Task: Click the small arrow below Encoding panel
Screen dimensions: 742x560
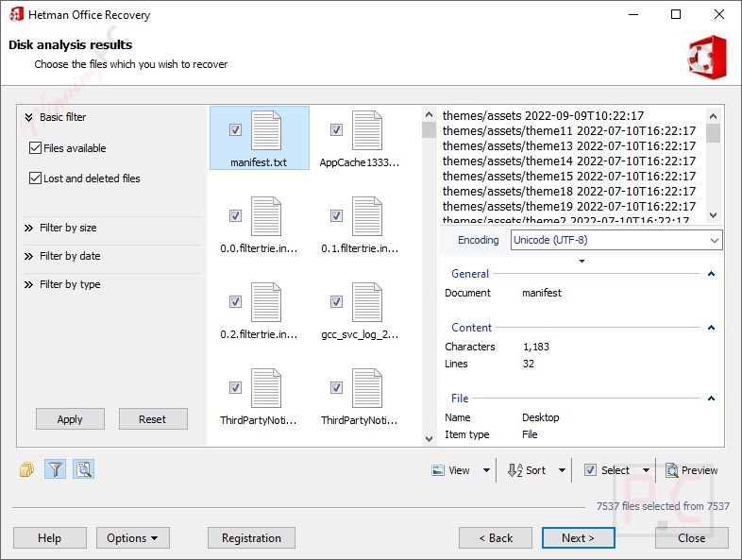Action: click(582, 262)
